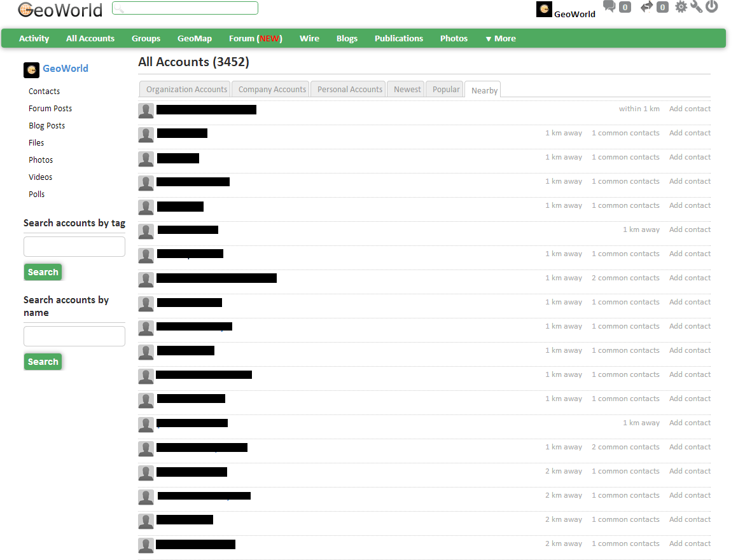Open settings via the gear icon
745x560 pixels.
click(x=681, y=7)
